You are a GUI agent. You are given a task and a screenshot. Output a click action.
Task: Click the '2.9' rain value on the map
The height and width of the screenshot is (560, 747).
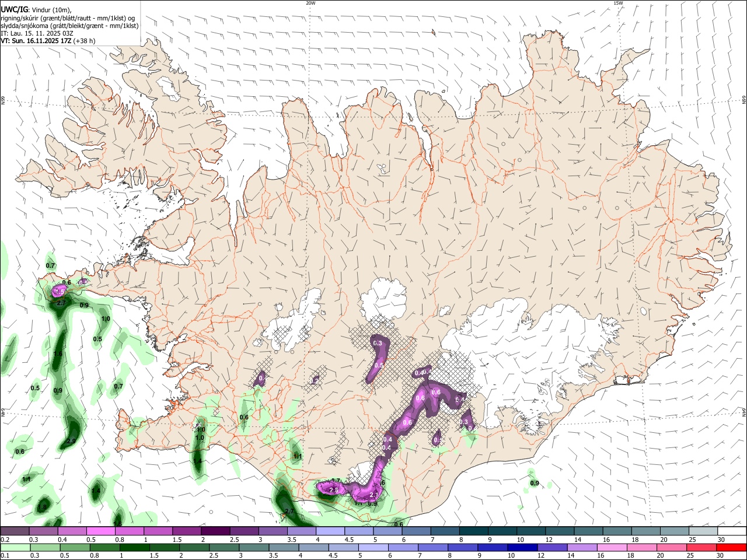pyautogui.click(x=71, y=441)
